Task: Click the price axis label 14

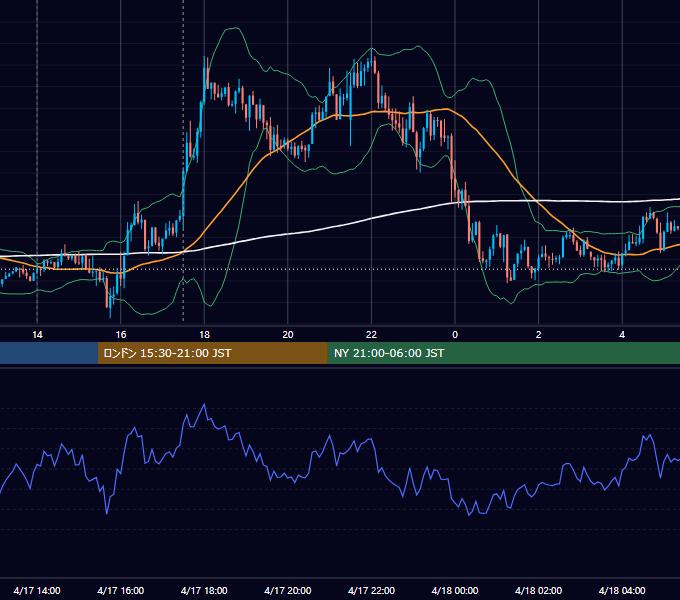Action: pyautogui.click(x=37, y=335)
